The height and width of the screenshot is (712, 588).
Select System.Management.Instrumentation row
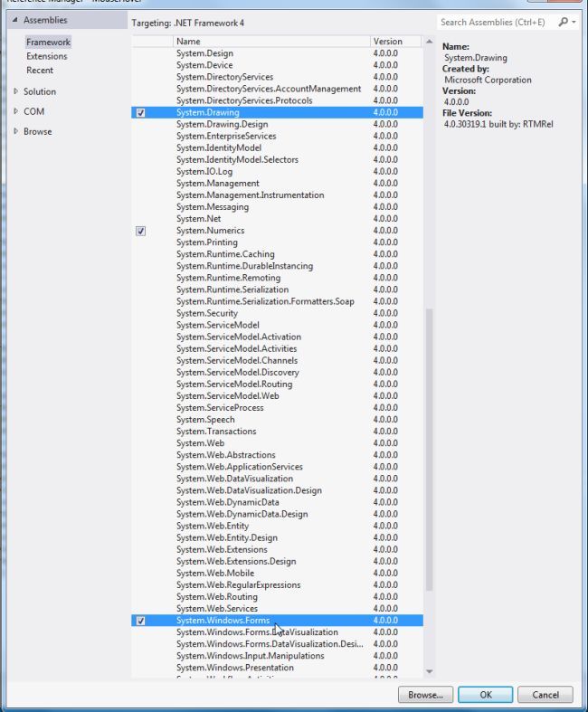click(x=277, y=195)
